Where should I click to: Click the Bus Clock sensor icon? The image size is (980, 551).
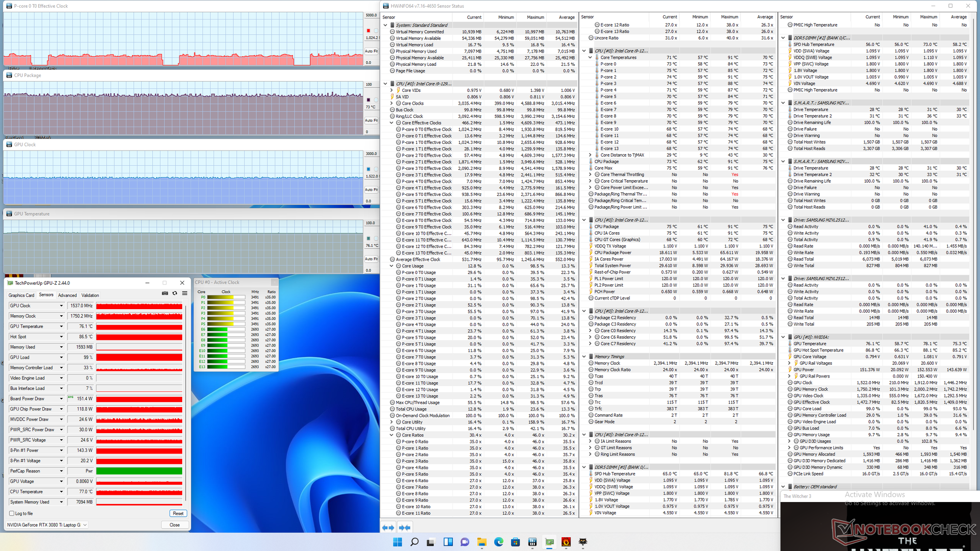point(393,110)
